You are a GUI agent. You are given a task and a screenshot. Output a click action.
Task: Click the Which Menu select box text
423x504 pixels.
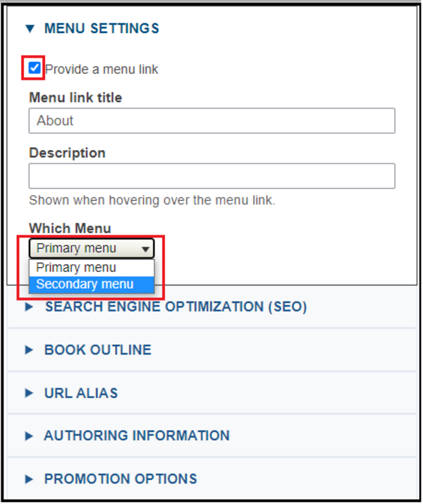[x=76, y=249]
